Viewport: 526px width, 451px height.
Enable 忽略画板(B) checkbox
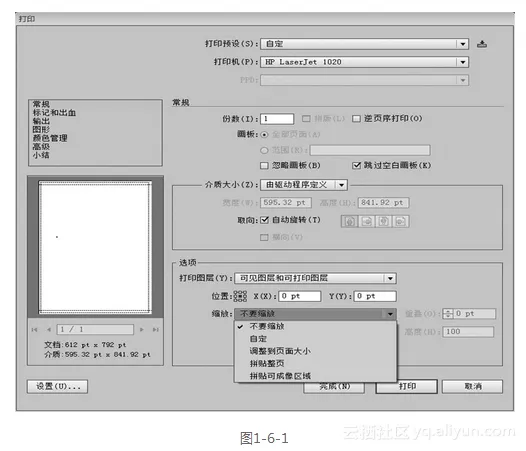point(264,165)
